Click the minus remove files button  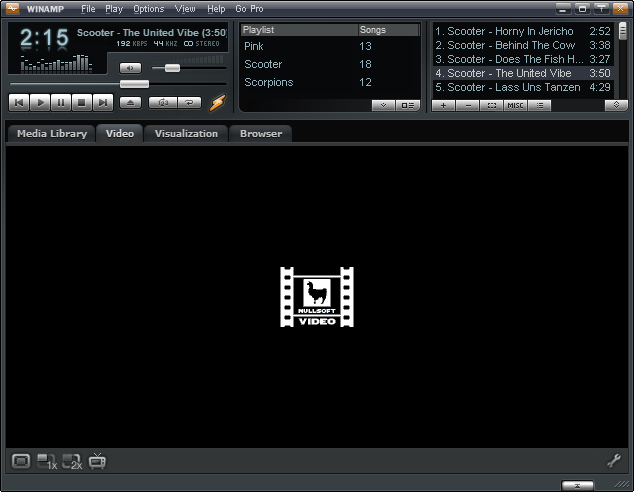[467, 106]
